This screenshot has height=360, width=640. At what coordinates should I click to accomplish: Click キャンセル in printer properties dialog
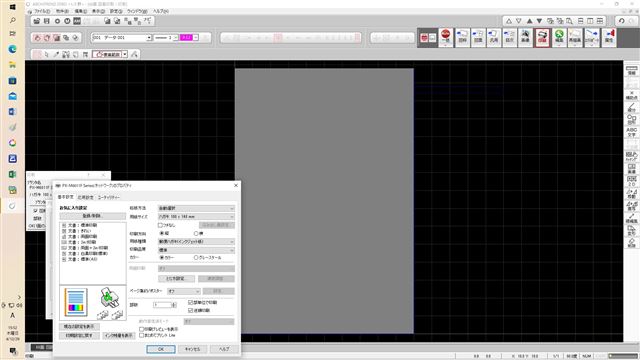[x=192, y=349]
